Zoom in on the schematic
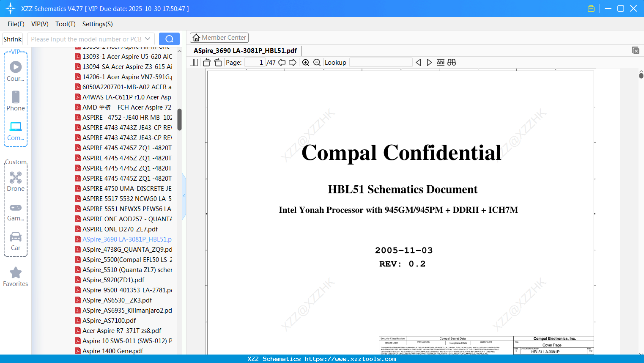The height and width of the screenshot is (363, 644). click(306, 63)
